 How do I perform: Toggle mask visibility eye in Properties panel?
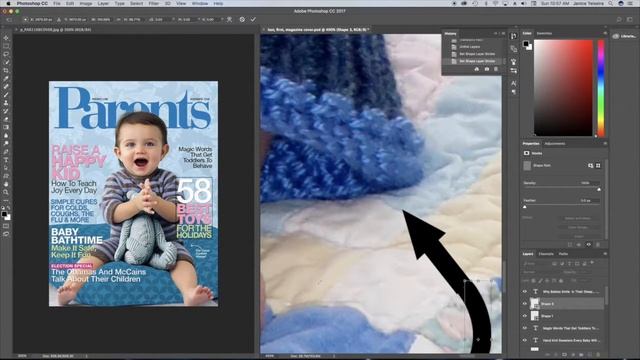(x=589, y=244)
